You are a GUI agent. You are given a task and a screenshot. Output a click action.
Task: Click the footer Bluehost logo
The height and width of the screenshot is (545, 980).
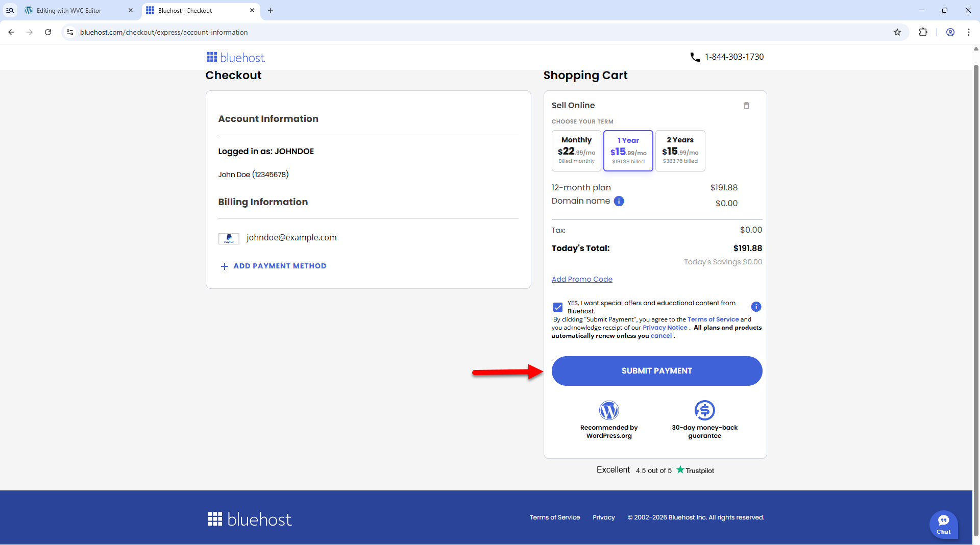click(x=250, y=519)
